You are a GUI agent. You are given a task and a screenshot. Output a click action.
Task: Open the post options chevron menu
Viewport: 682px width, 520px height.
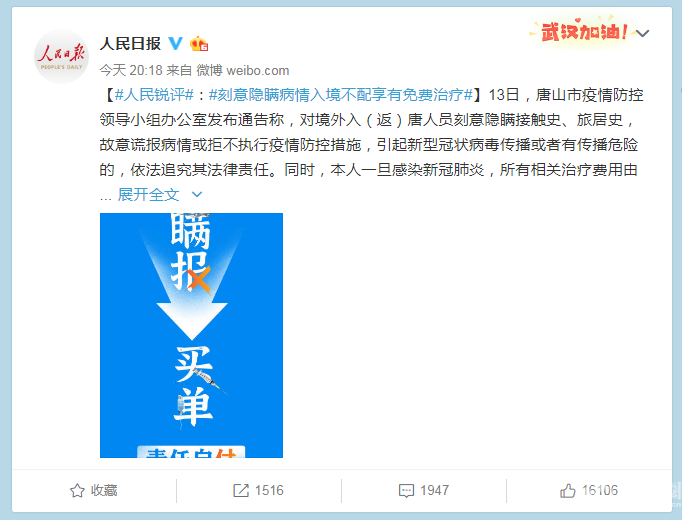[x=643, y=33]
